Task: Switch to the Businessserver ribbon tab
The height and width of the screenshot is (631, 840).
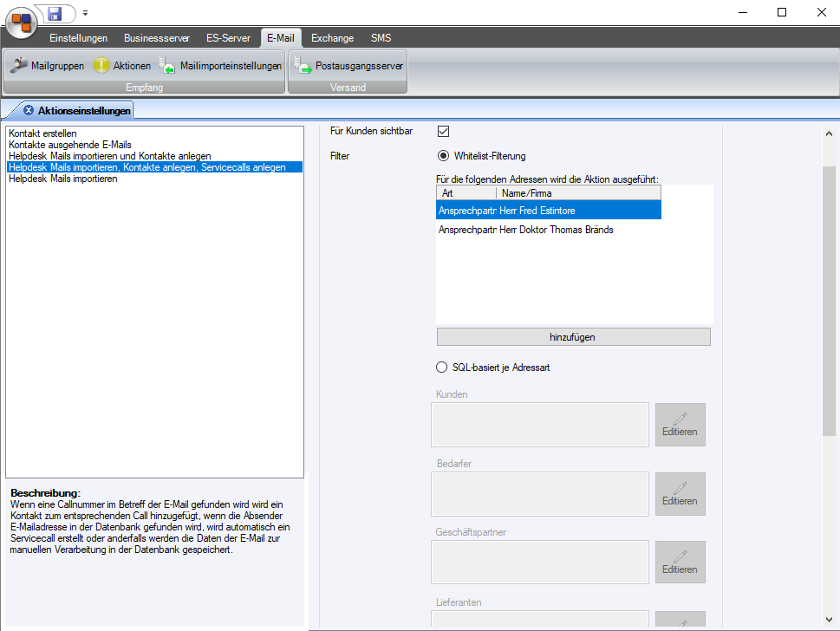Action: click(156, 38)
